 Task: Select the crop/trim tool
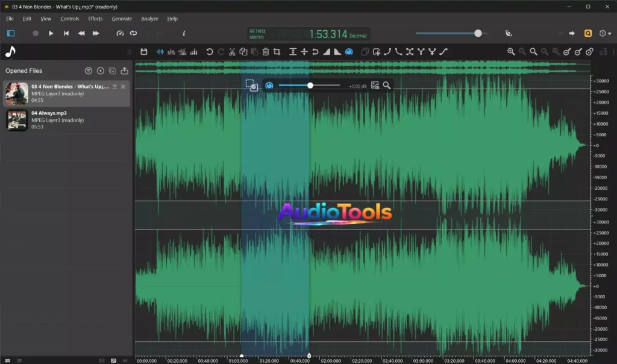pyautogui.click(x=276, y=52)
